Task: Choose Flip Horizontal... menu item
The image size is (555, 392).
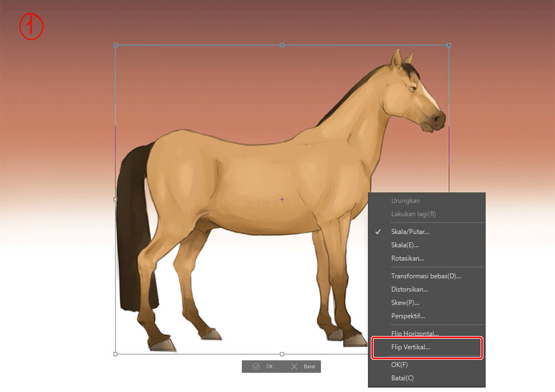Action: click(x=415, y=334)
